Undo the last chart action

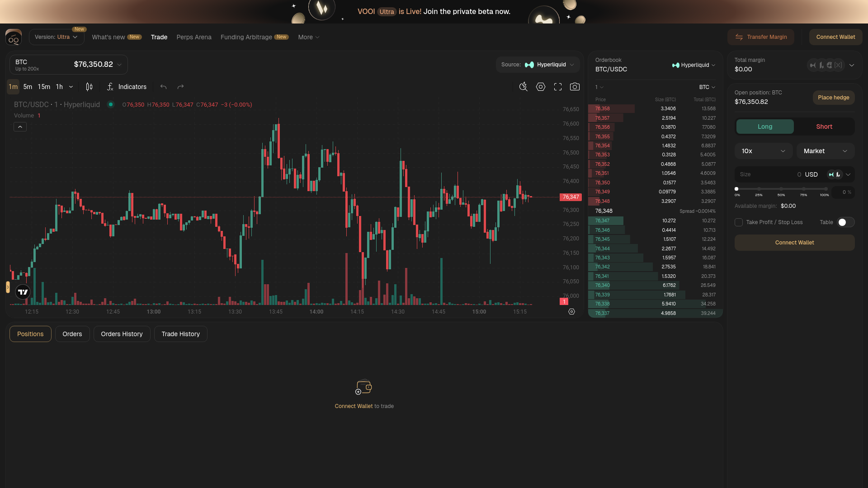coord(163,87)
